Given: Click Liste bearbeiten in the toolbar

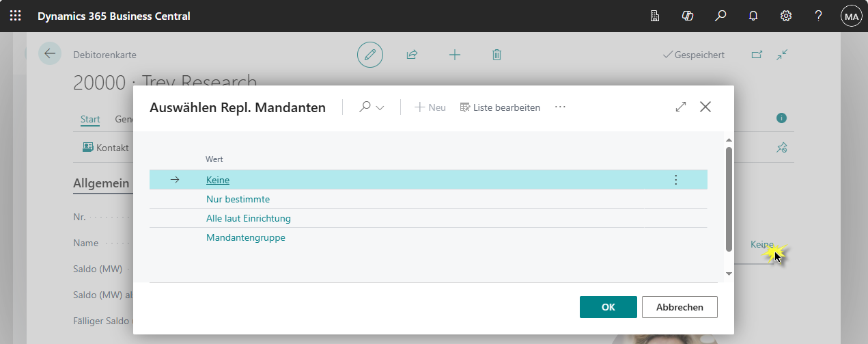Looking at the screenshot, I should [x=500, y=107].
